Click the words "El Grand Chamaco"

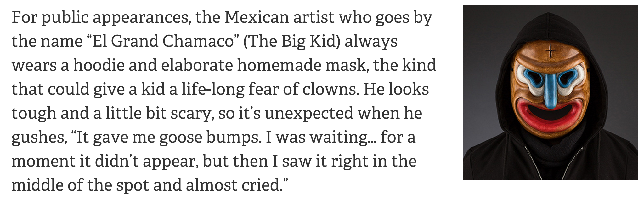[161, 41]
